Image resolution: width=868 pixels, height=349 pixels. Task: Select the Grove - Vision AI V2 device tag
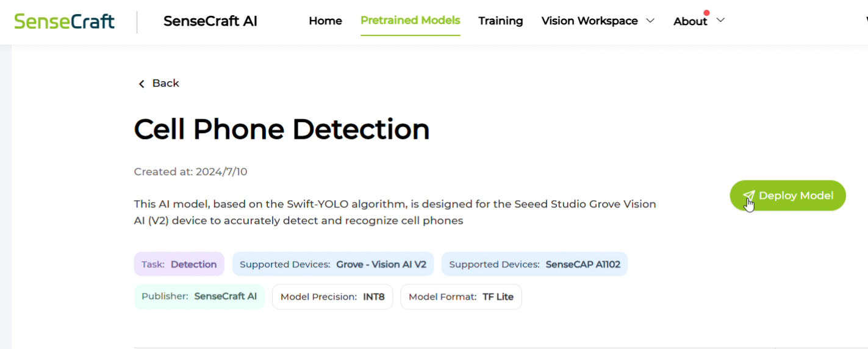[333, 264]
